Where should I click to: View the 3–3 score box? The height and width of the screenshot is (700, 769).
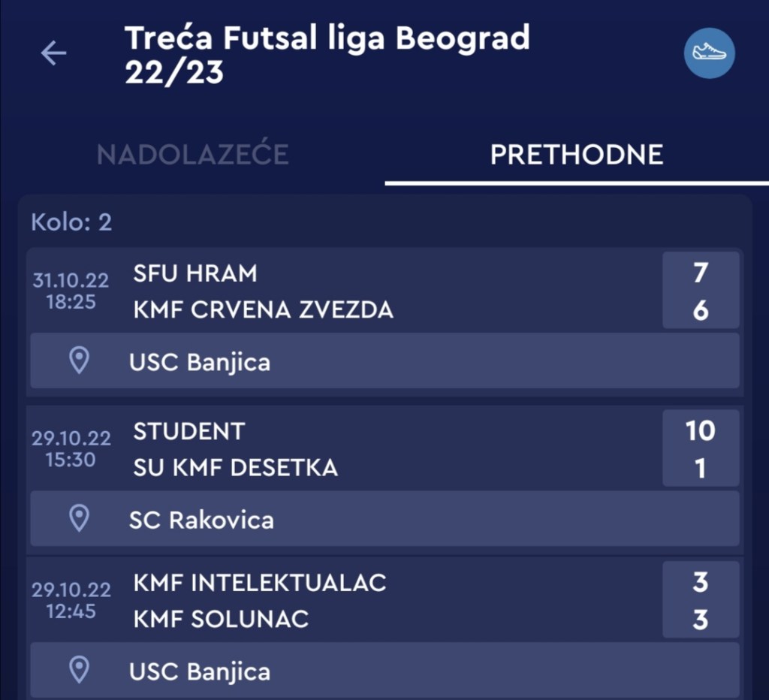700,600
